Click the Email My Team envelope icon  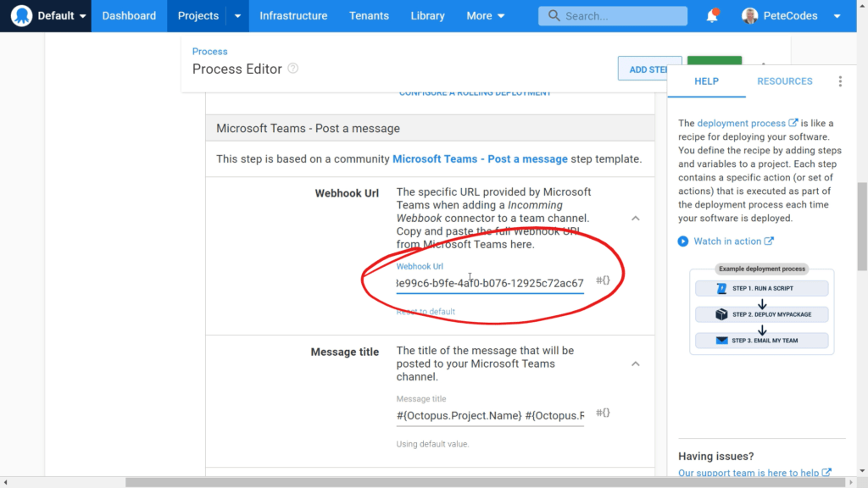tap(722, 341)
